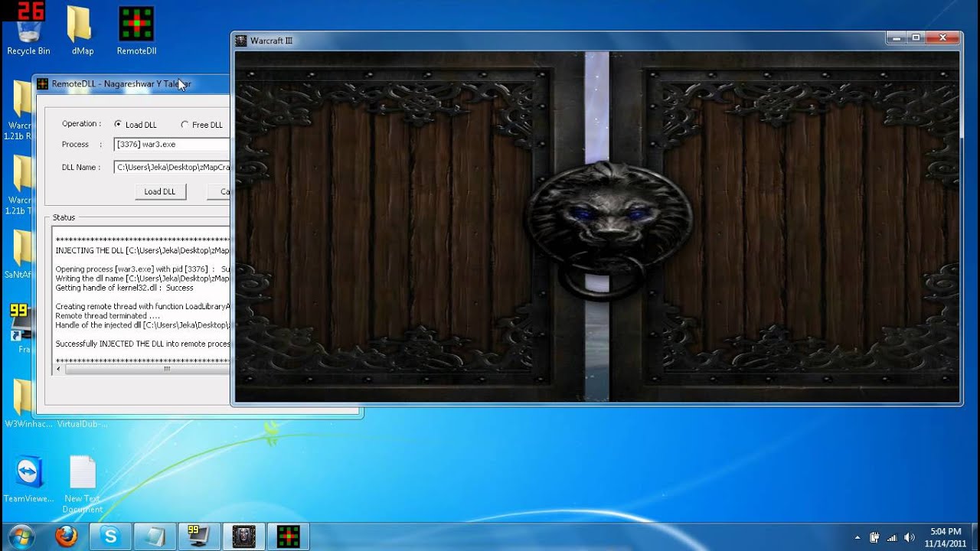Open the TeamViewer desktop shortcut
Screen dimensions: 980x551
tap(28, 479)
